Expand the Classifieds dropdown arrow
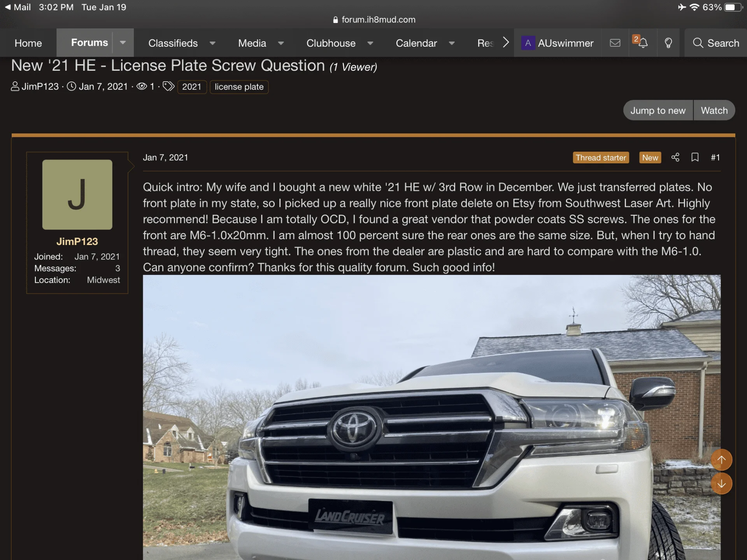Image resolution: width=747 pixels, height=560 pixels. [212, 43]
